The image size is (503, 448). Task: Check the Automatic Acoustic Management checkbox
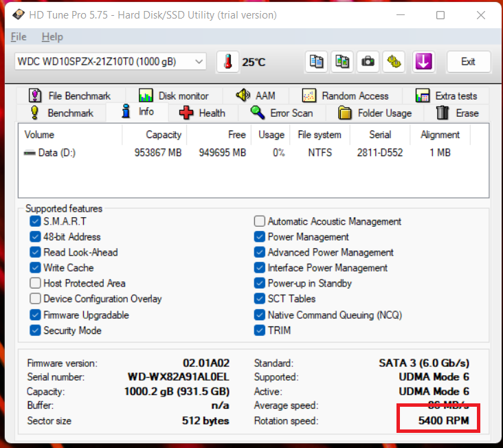(260, 221)
